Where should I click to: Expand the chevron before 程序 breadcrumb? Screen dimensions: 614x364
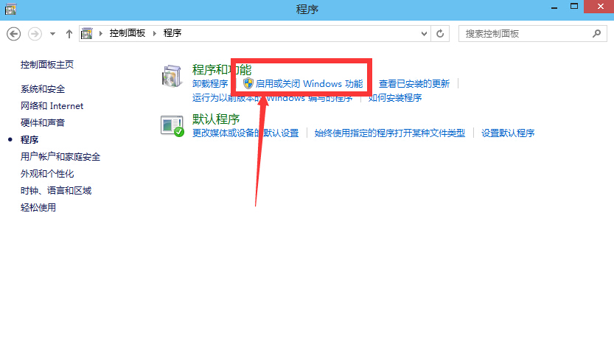[x=155, y=33]
